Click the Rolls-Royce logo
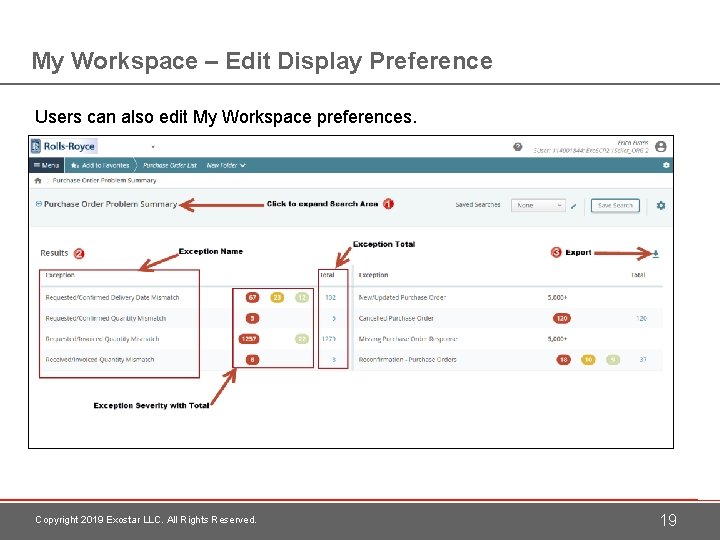The width and height of the screenshot is (720, 540). pos(64,146)
